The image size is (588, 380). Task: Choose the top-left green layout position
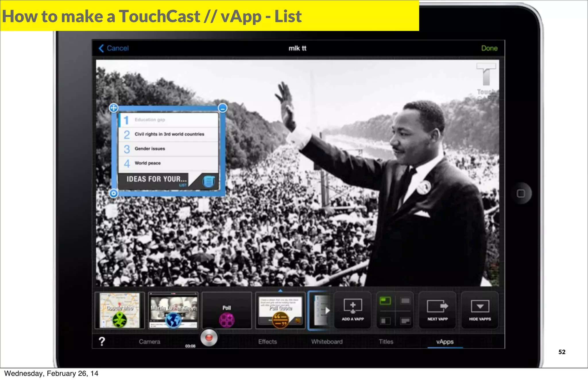385,301
